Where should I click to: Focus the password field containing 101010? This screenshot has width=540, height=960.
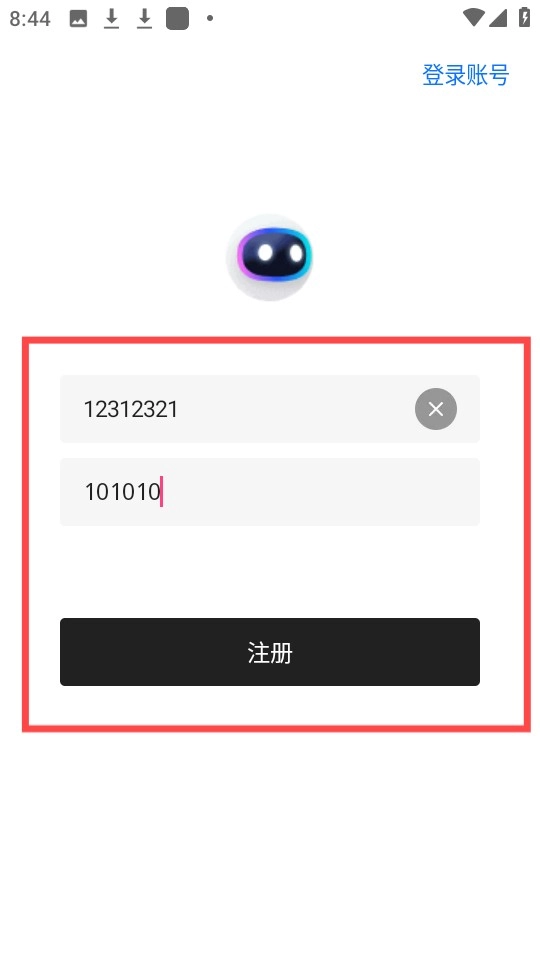coord(269,492)
